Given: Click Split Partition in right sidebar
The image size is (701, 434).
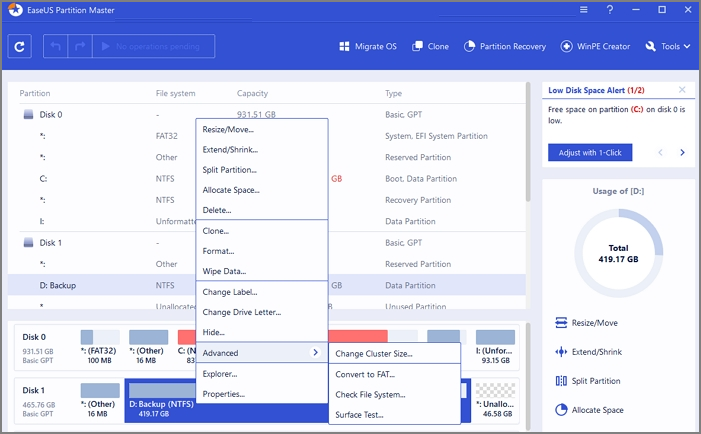Looking at the screenshot, I should tap(588, 381).
